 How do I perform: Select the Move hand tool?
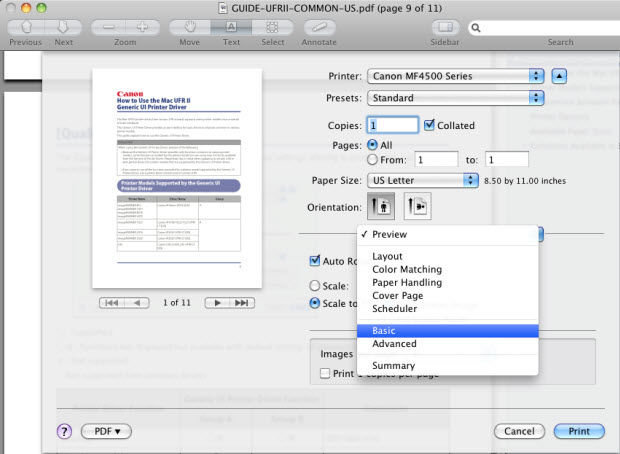(x=190, y=27)
